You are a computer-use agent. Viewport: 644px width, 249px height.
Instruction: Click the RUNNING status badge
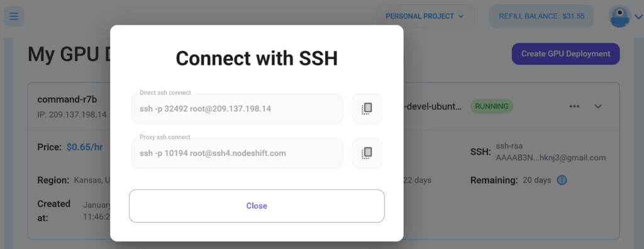pos(492,106)
